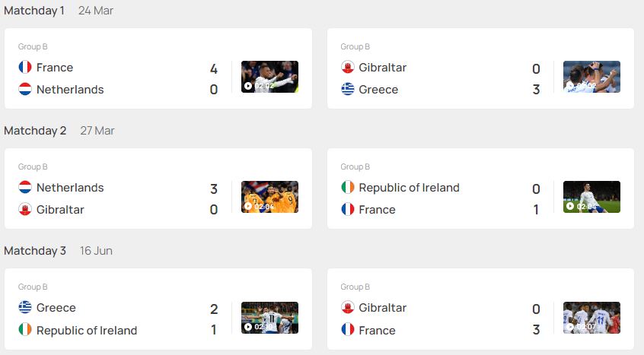Play the Netherlands vs Gibraltar highlights video

[x=269, y=197]
